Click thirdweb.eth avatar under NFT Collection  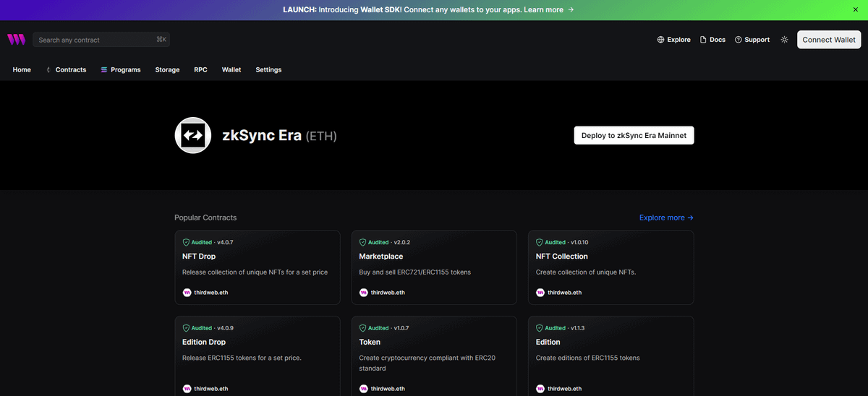(x=540, y=293)
